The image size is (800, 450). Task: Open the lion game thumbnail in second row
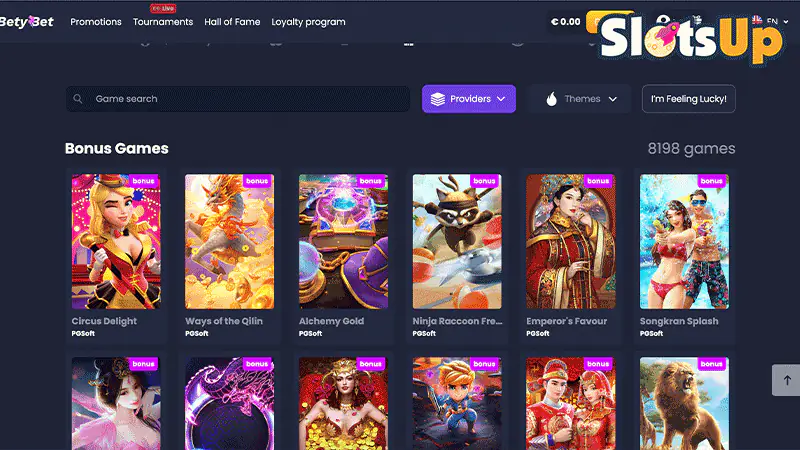click(x=685, y=404)
